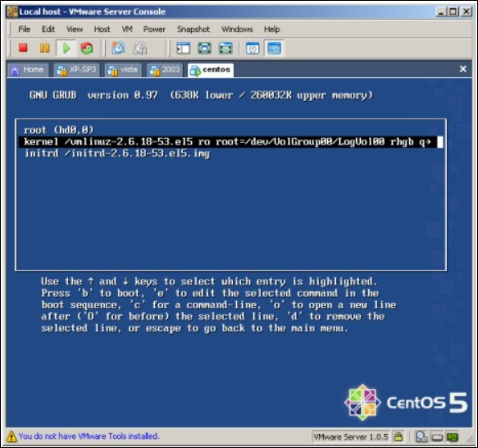Click the red Power Off toolbar button

(x=23, y=48)
